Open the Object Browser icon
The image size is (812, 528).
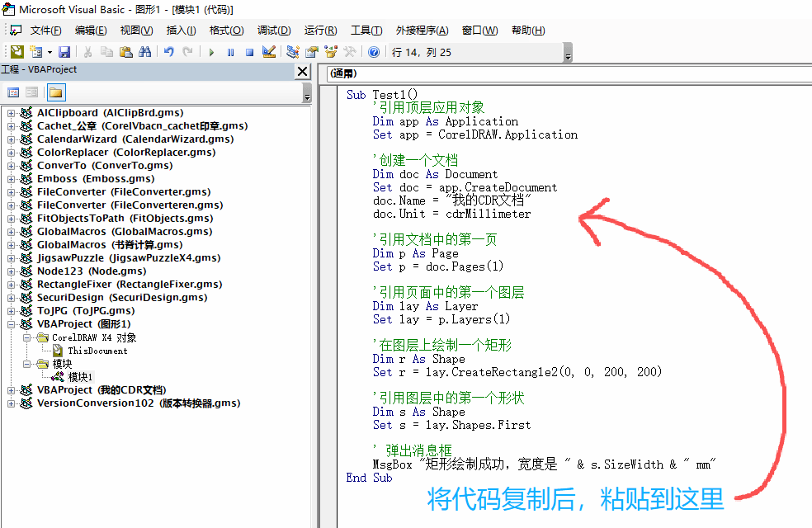[330, 52]
